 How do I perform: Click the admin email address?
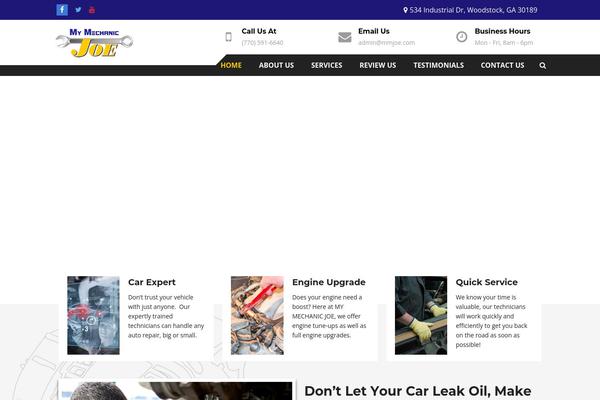pos(386,43)
